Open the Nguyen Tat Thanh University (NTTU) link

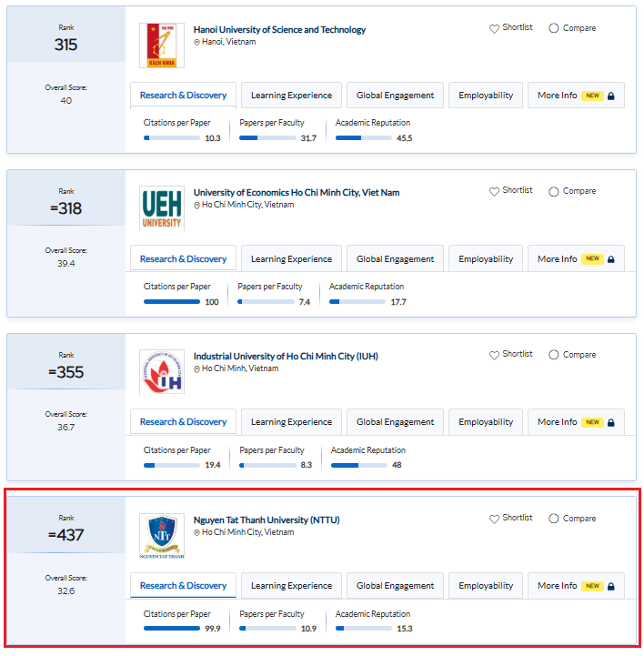(x=266, y=520)
